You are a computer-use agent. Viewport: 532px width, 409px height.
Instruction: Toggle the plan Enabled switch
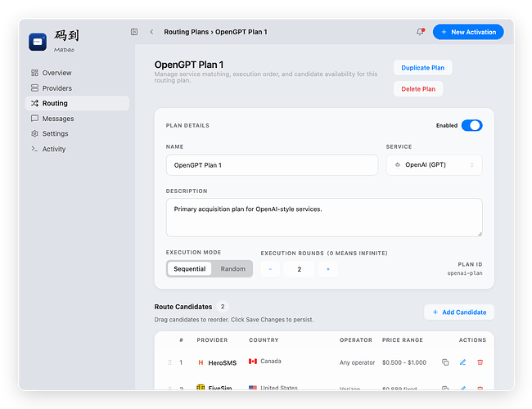coord(472,125)
